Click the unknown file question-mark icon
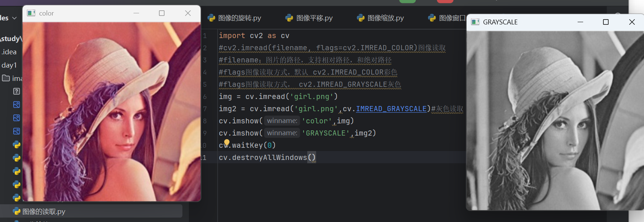Screen dimensions: 644x222 point(17,91)
